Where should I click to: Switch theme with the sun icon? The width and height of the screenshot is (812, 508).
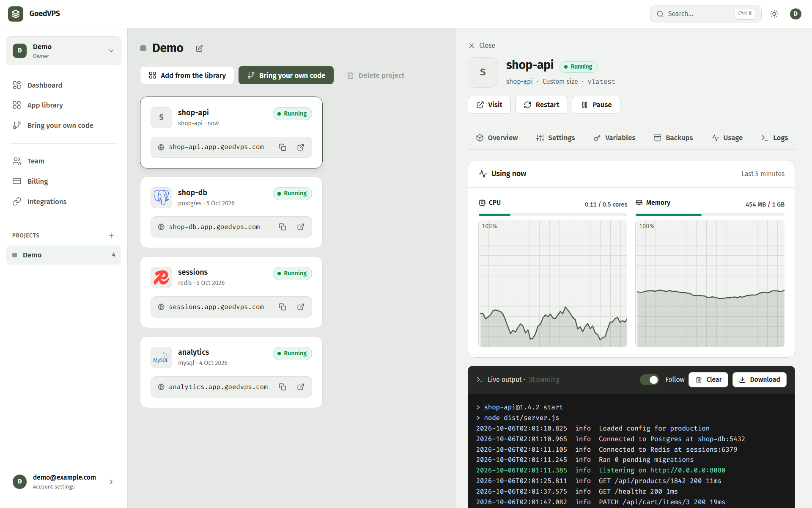click(x=774, y=14)
